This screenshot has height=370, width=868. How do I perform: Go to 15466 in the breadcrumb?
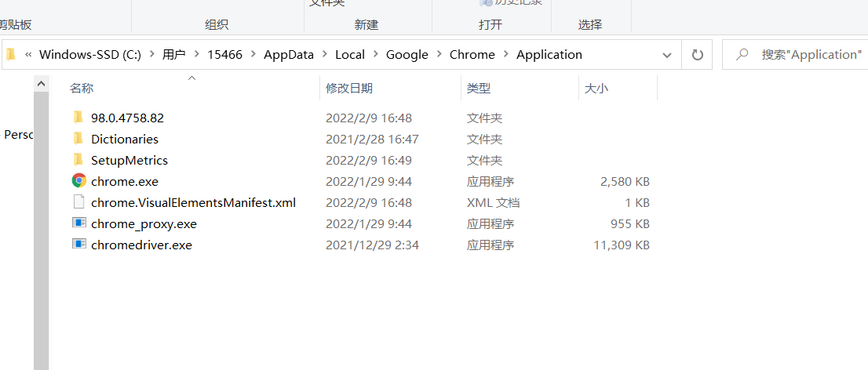pyautogui.click(x=224, y=55)
